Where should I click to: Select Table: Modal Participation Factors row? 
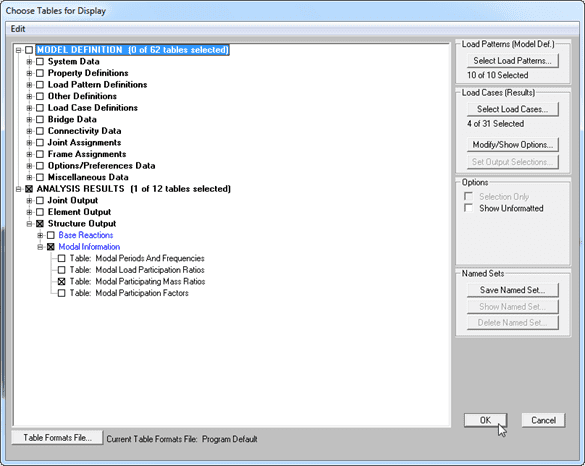[x=129, y=293]
